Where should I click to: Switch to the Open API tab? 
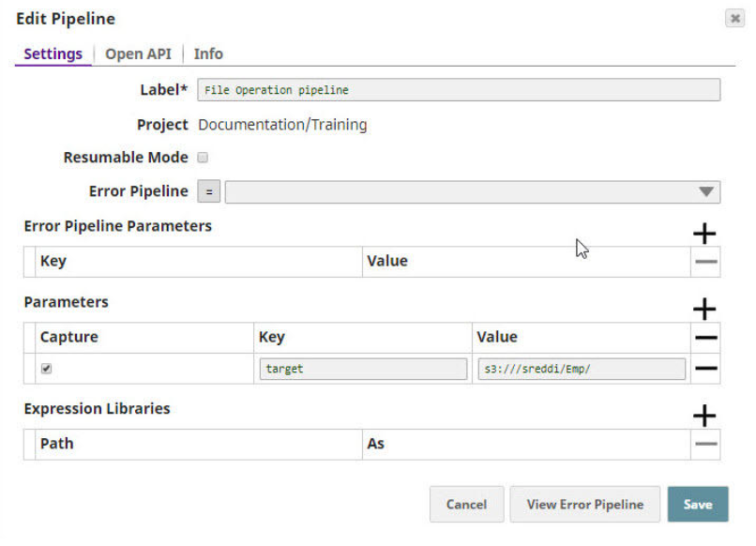point(138,53)
